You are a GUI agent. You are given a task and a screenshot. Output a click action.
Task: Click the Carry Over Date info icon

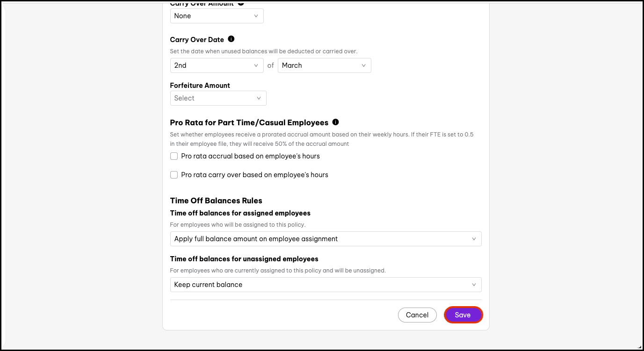point(231,39)
